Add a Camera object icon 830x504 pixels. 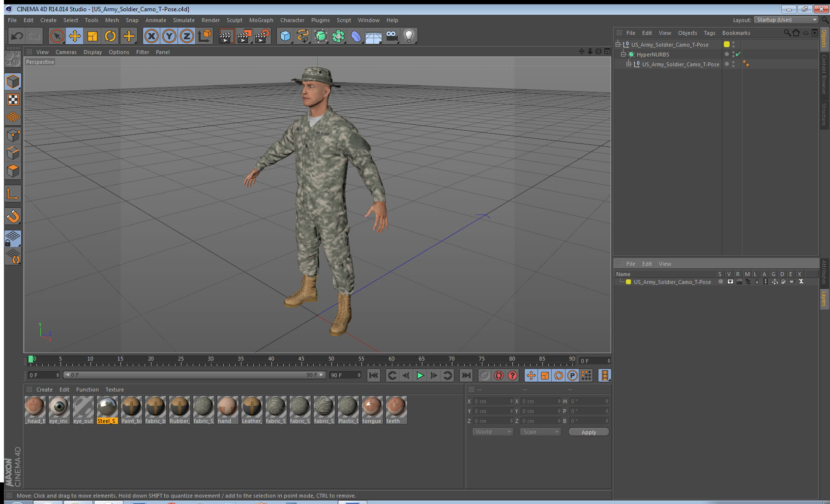click(x=391, y=36)
